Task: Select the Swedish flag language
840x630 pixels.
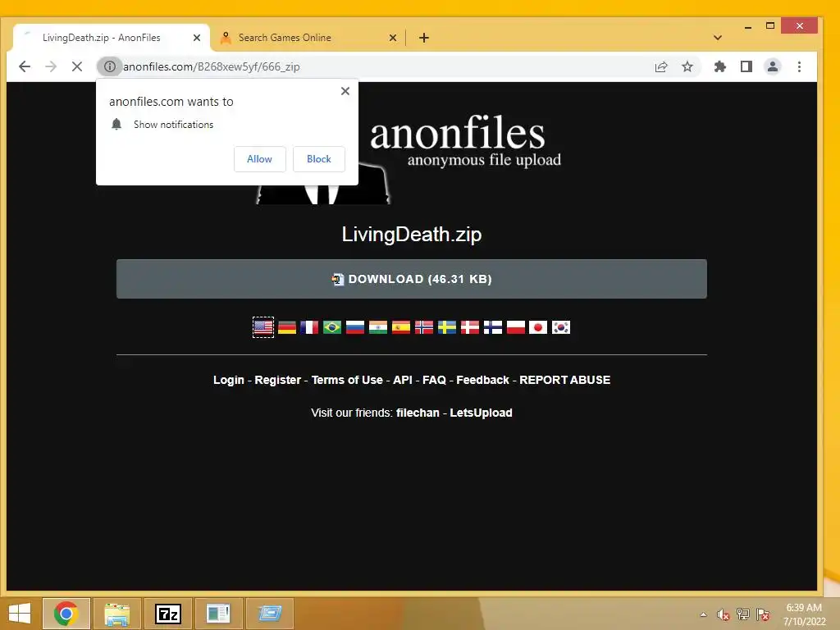Action: pyautogui.click(x=447, y=327)
